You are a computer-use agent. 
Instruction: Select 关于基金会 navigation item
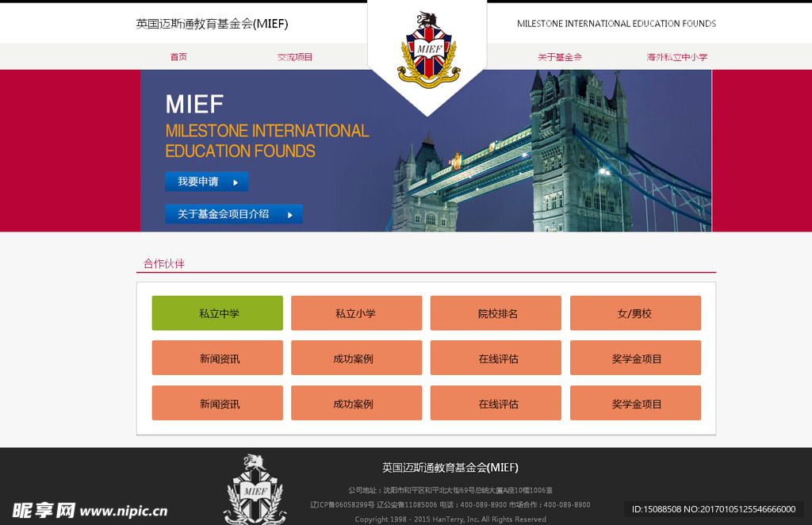click(561, 56)
